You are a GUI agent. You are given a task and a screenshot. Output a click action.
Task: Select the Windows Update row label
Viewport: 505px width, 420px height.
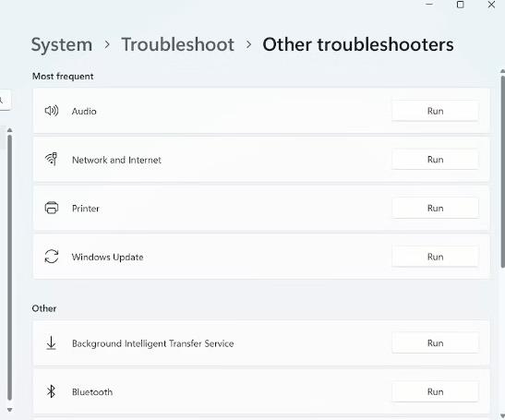(108, 257)
